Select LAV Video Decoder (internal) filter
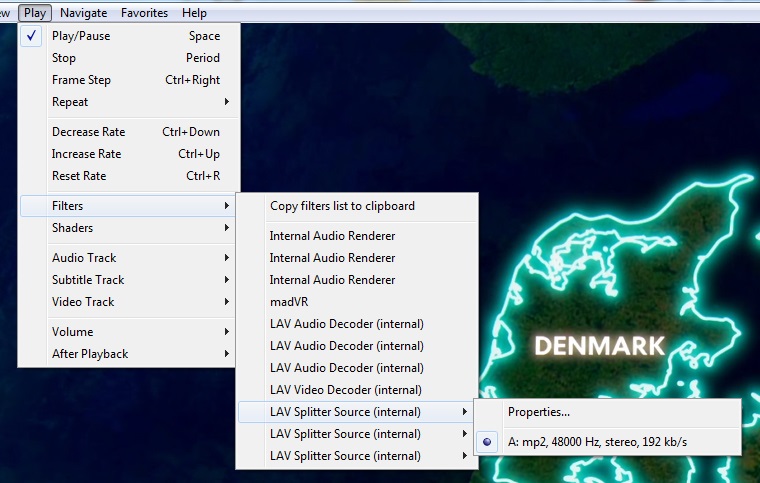 coord(345,390)
